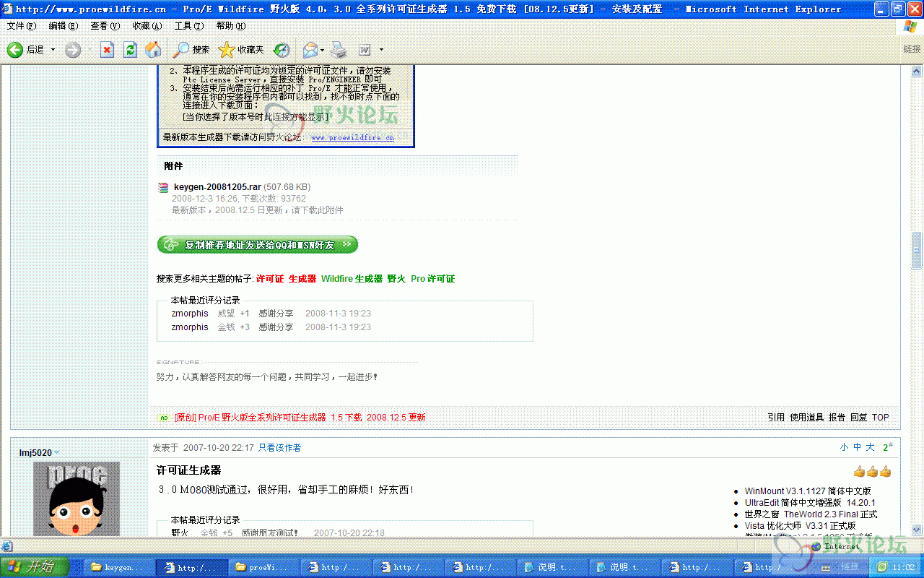
Task: Open the 收藏 menu
Action: click(147, 25)
